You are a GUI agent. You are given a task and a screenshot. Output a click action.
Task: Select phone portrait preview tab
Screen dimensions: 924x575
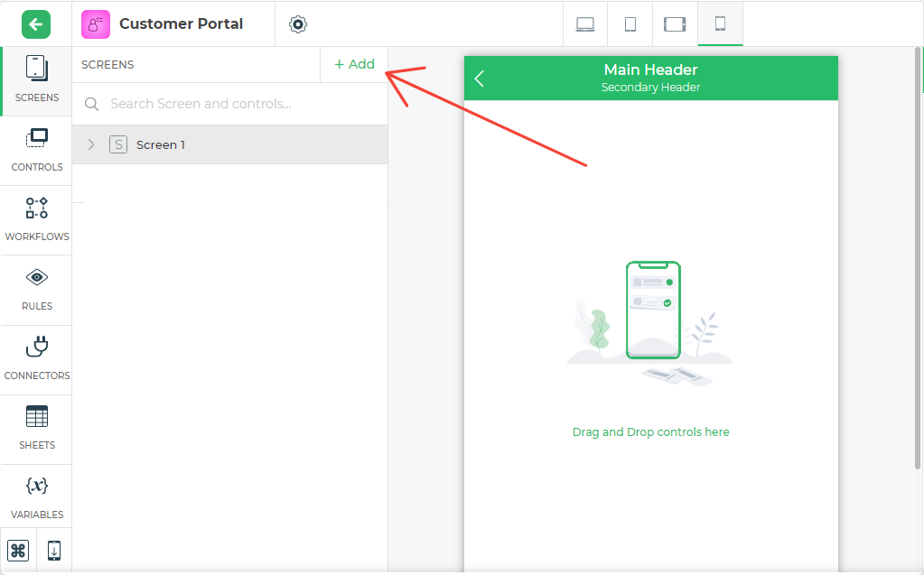(x=719, y=24)
